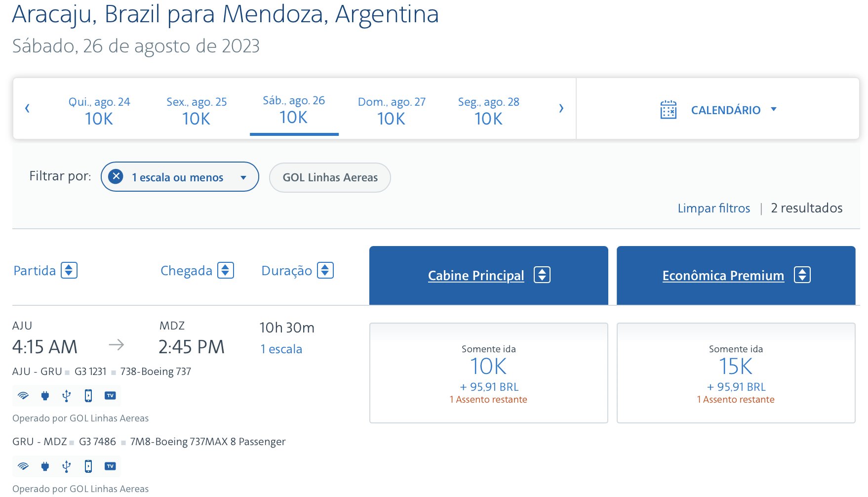Click the TV icon for GRU-MDZ segment
Image resolution: width=868 pixels, height=497 pixels.
(x=110, y=466)
